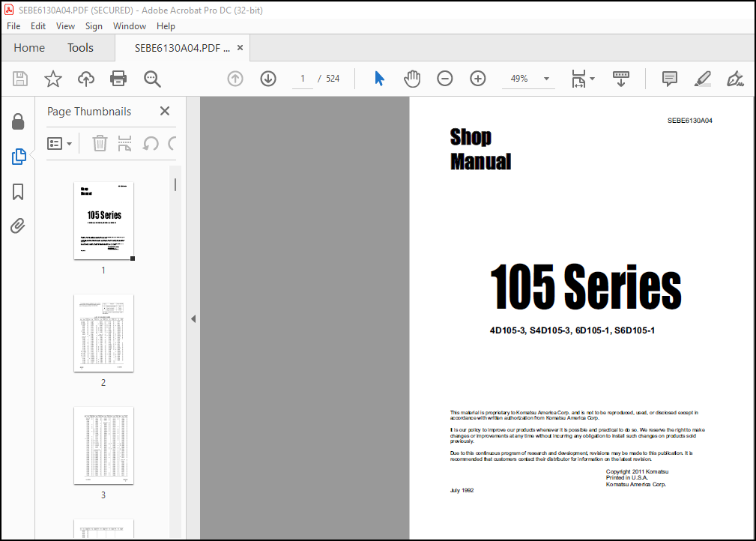Open the Attachments paperclip panel
This screenshot has height=541, width=756.
[18, 226]
